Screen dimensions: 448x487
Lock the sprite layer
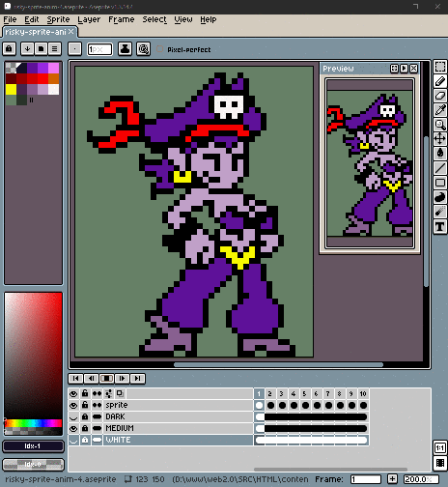pos(85,405)
